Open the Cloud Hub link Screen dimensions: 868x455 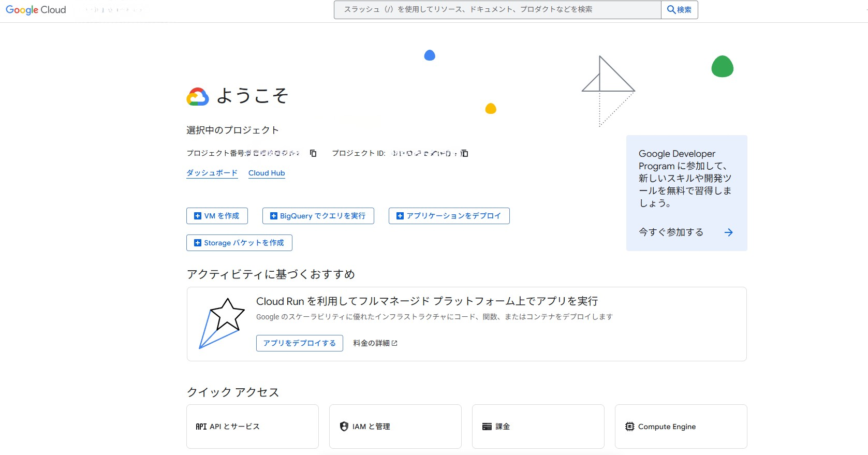click(x=267, y=173)
